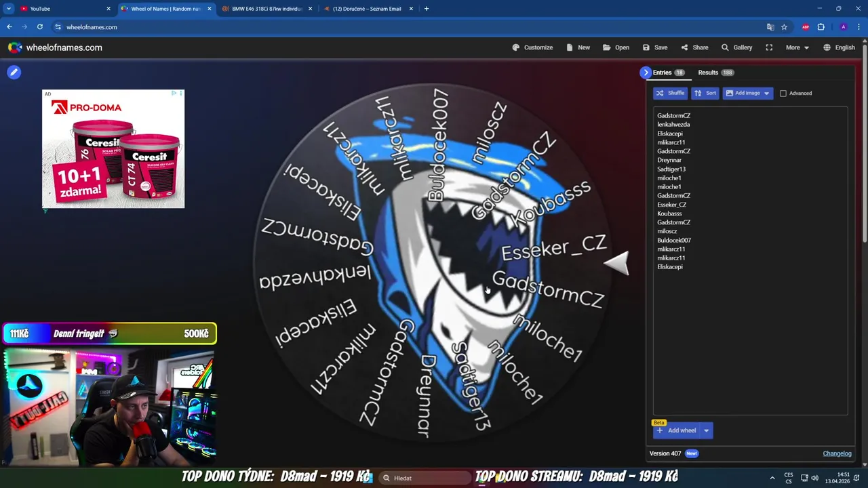Open the taskbar notifications bell

click(856, 478)
